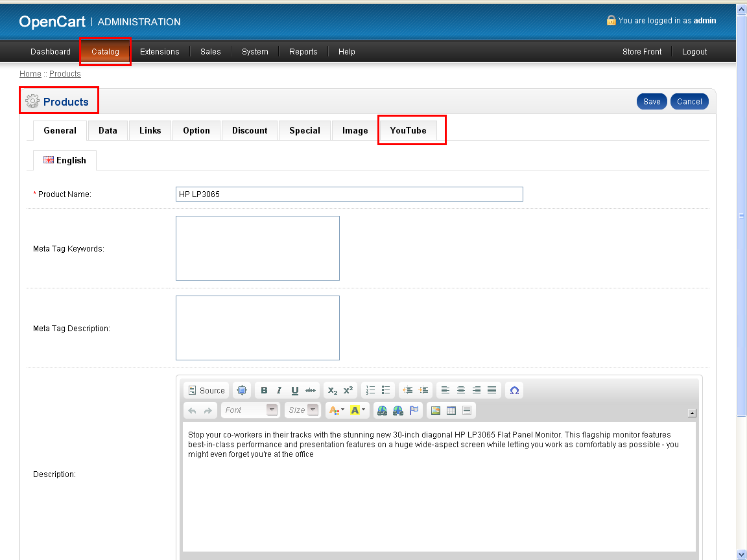The width and height of the screenshot is (747, 560).
Task: Focus the Meta Tag Description textarea
Action: tap(257, 328)
